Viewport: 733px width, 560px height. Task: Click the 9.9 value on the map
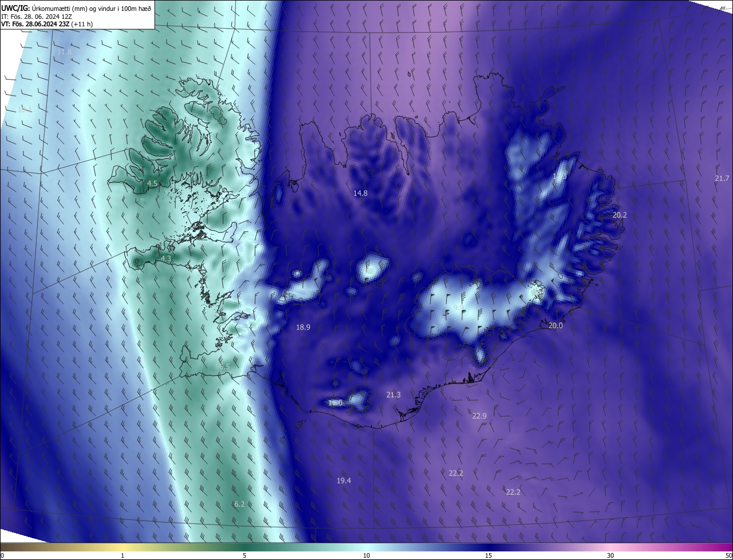click(x=459, y=307)
